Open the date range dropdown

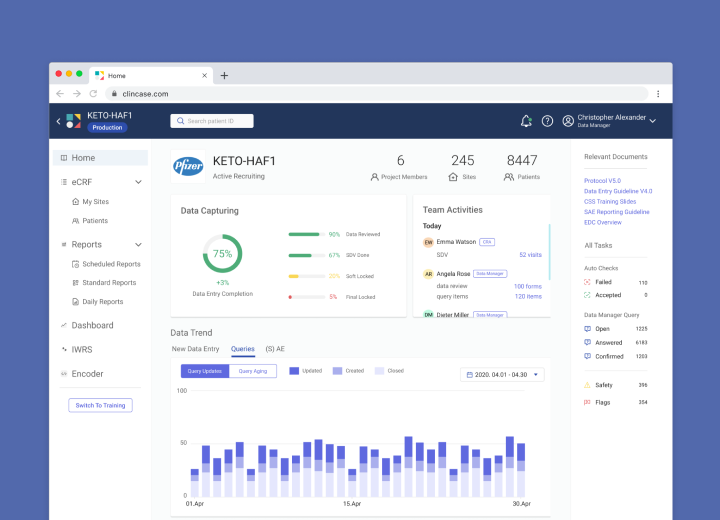coord(502,375)
